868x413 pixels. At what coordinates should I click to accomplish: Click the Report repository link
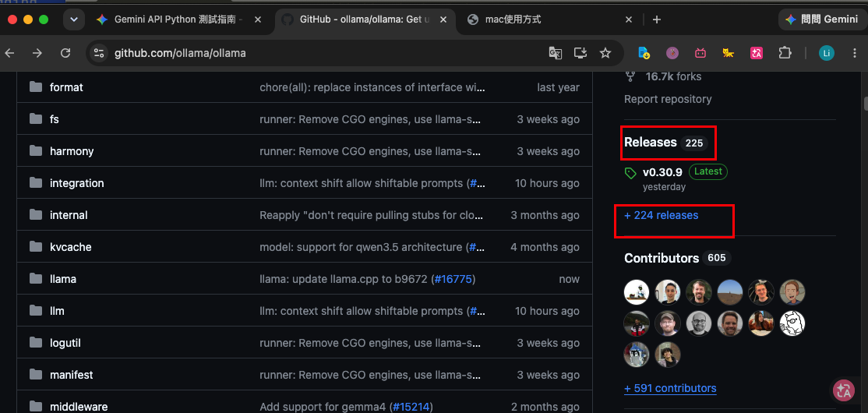(x=668, y=99)
